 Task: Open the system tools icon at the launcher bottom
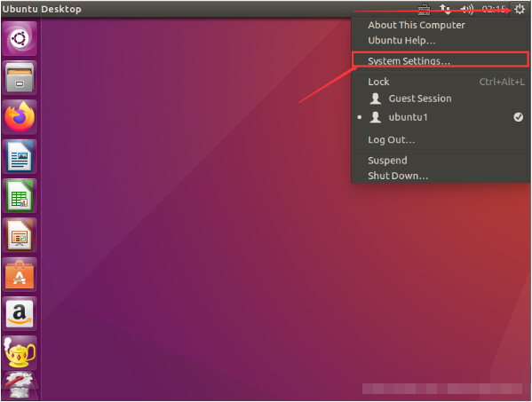pyautogui.click(x=20, y=385)
